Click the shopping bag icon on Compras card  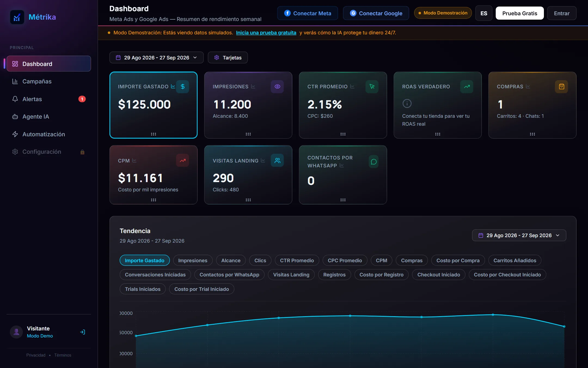tap(562, 86)
